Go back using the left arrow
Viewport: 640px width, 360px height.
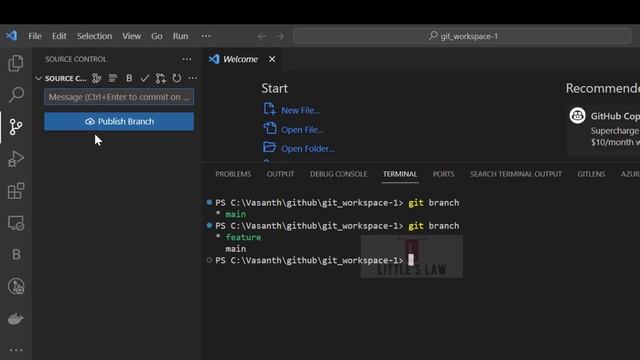point(262,36)
